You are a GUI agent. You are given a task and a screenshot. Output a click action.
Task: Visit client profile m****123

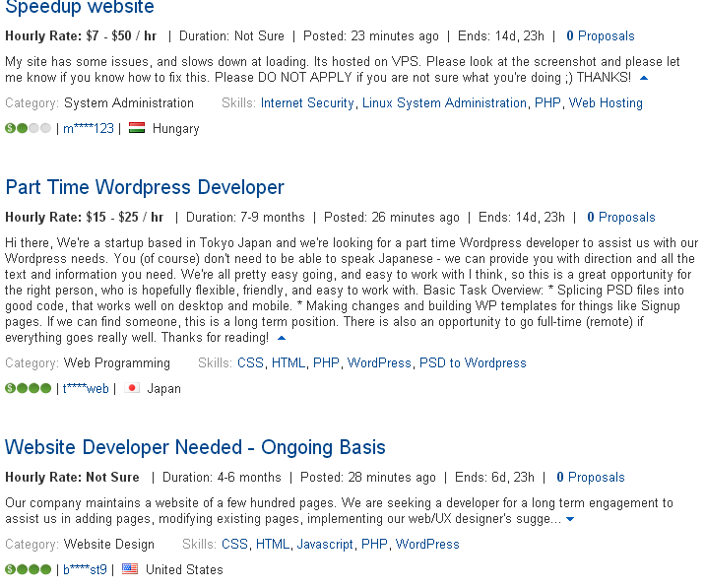(89, 129)
